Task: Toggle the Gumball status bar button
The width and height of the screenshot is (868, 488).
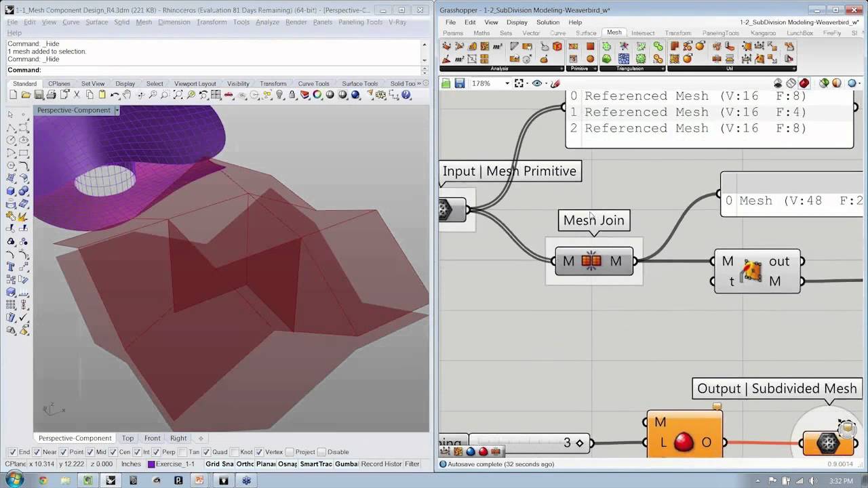Action: click(347, 464)
